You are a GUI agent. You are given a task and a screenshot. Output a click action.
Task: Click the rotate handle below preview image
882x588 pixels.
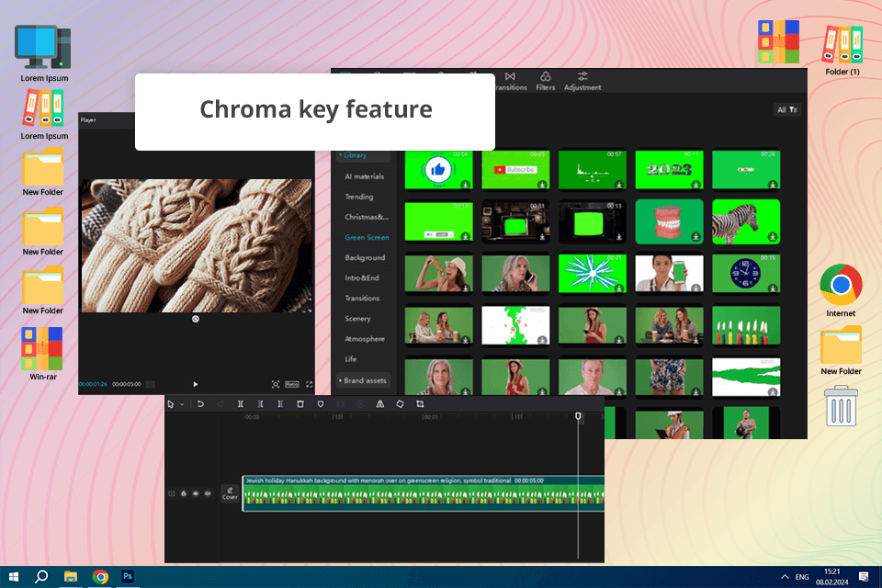(x=195, y=319)
